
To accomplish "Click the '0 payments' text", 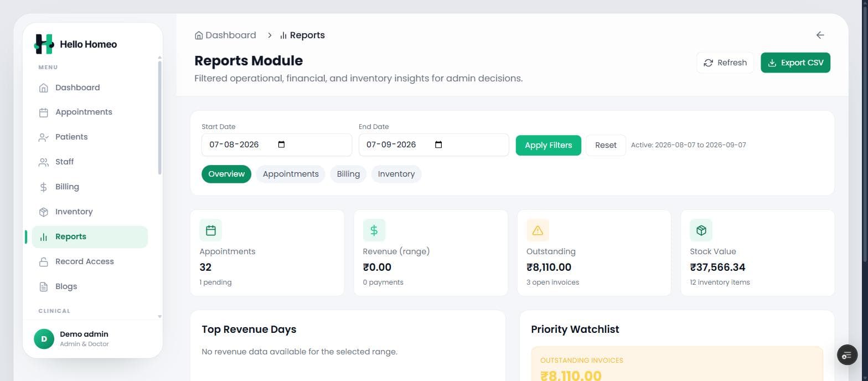I will (x=383, y=282).
